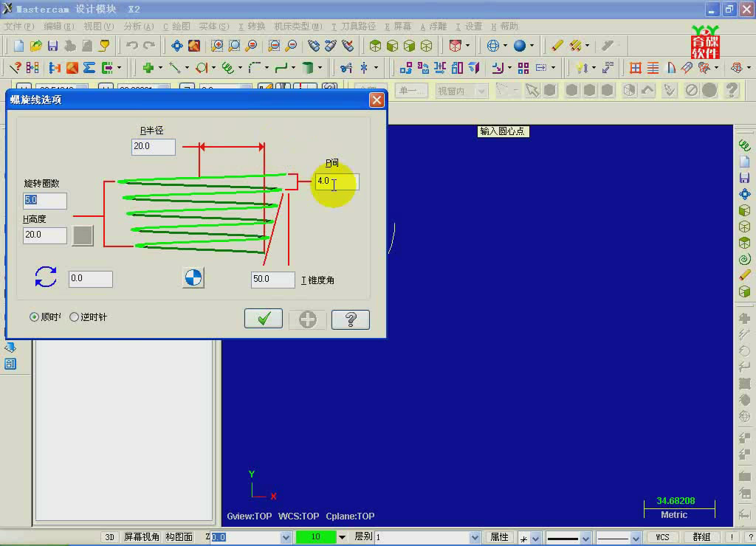Confirm the helix dialog with green checkmark
The width and height of the screenshot is (756, 546).
[x=264, y=319]
